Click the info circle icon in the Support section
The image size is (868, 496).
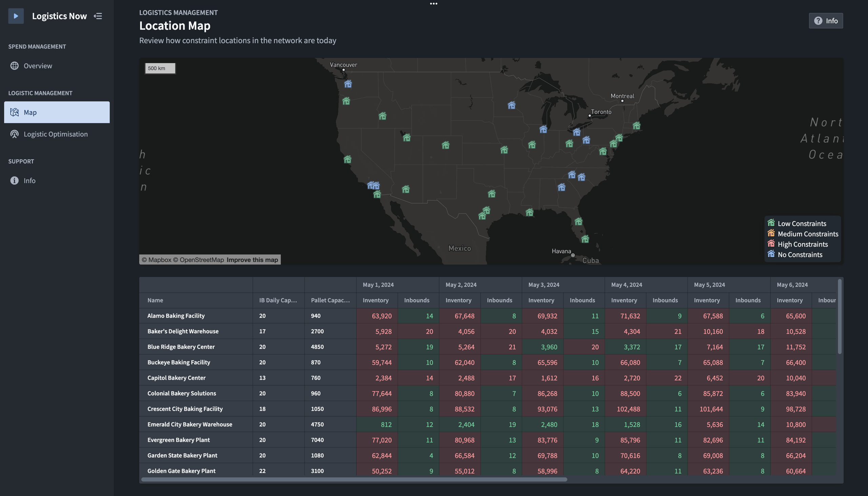[14, 181]
